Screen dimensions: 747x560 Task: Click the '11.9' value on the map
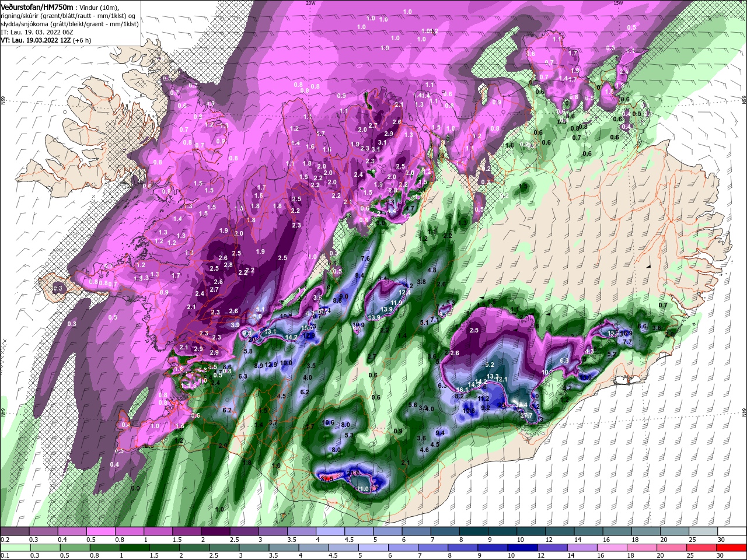pyautogui.click(x=396, y=303)
